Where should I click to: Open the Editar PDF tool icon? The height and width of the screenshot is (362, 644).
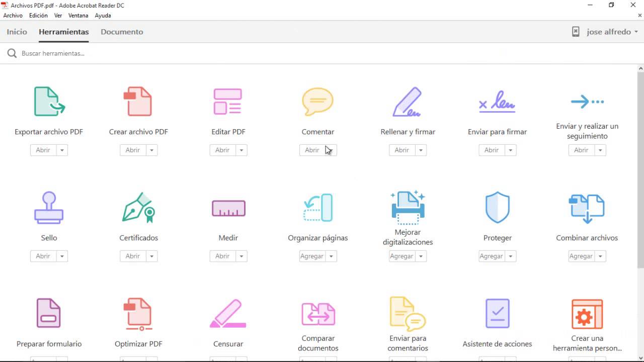[228, 102]
